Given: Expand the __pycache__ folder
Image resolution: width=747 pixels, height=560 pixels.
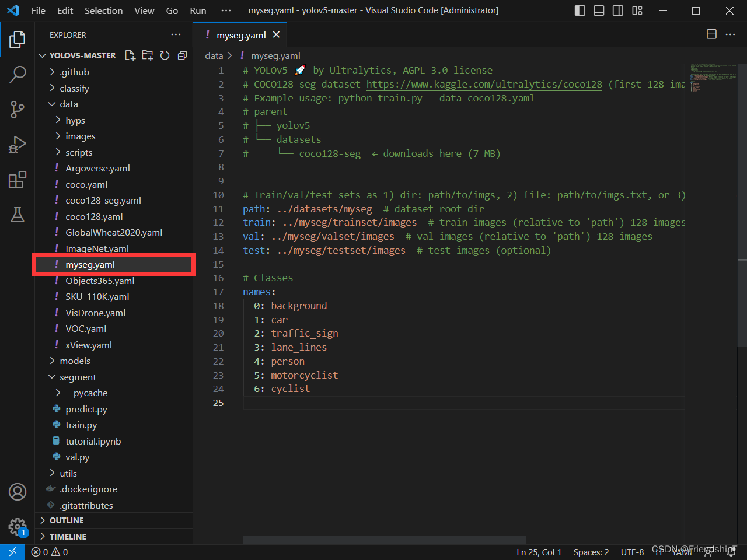Looking at the screenshot, I should (x=114, y=393).
